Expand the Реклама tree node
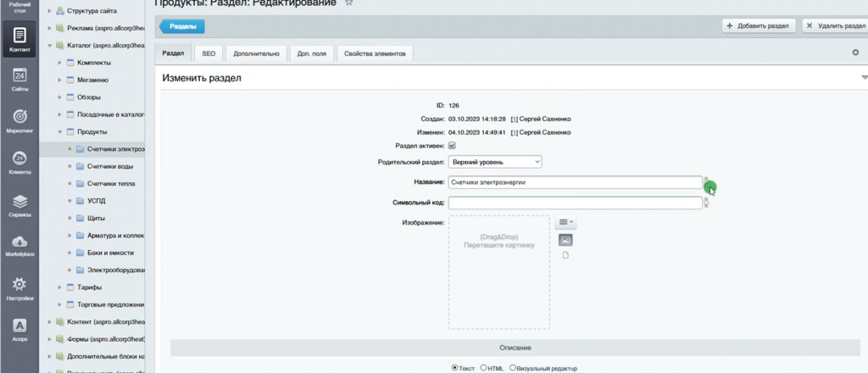The width and height of the screenshot is (868, 373). tap(49, 28)
